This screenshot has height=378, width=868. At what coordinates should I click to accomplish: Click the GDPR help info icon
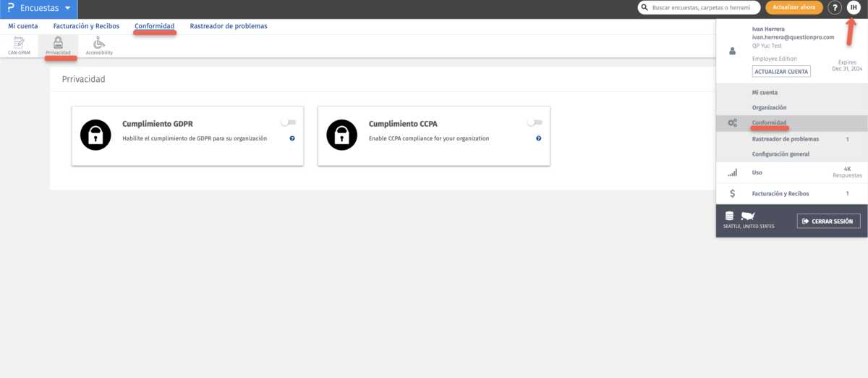(x=292, y=138)
